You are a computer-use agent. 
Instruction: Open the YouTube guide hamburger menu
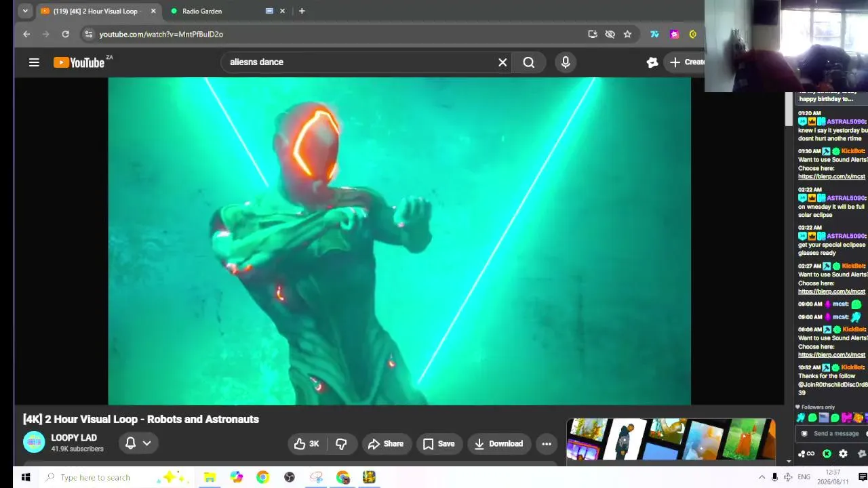click(34, 62)
